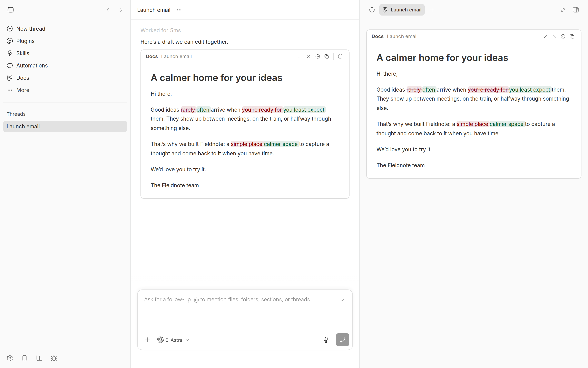588x368 pixels.
Task: Select the Launch email panel tab
Action: (x=402, y=10)
